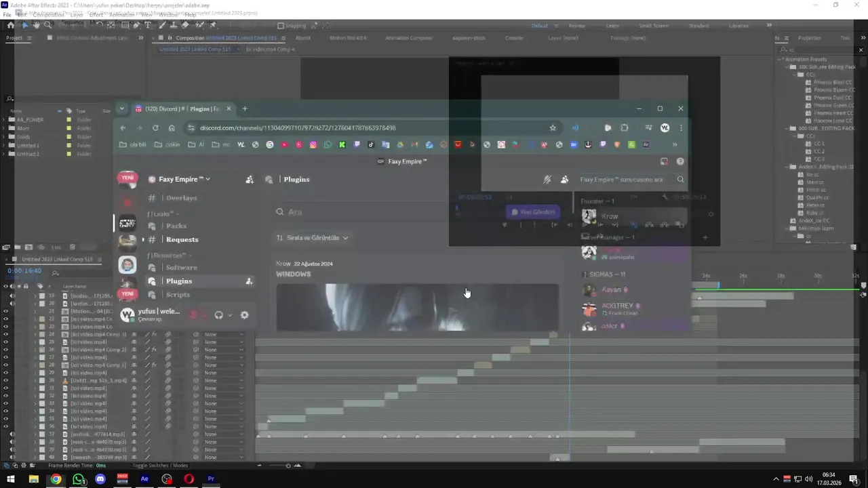Click the Atom folder label color
The width and height of the screenshot is (868, 488).
tap(68, 128)
